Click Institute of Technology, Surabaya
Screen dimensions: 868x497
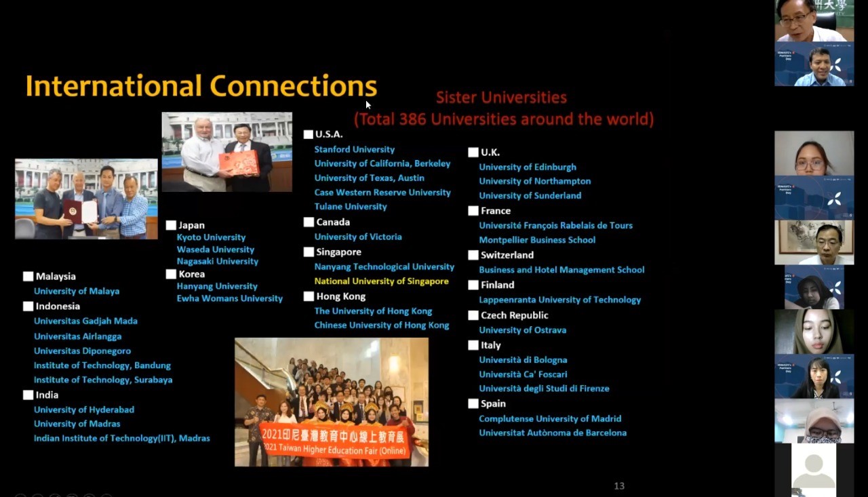coord(103,380)
